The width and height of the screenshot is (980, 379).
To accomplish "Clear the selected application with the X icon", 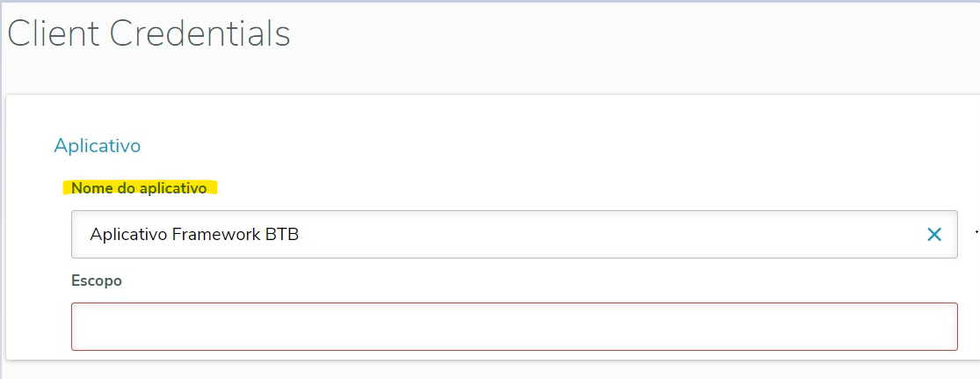I will (x=933, y=235).
